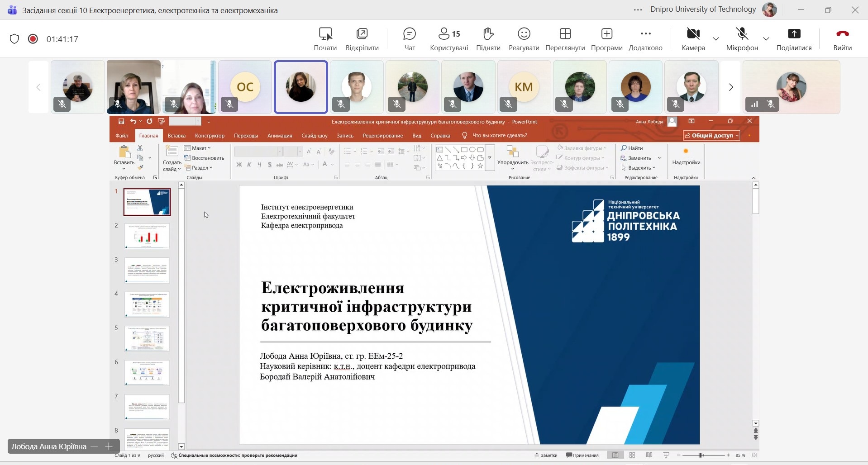Expand camera options dropdown arrow
The image size is (868, 465).
[716, 39]
